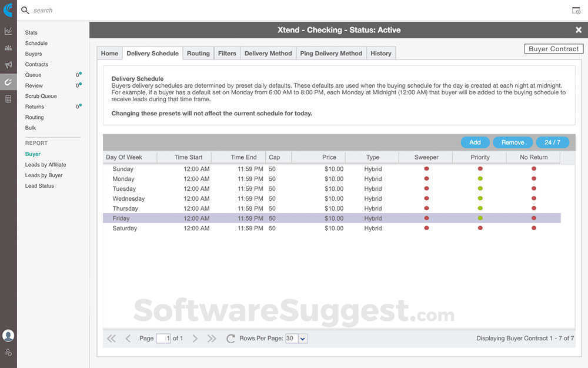
Task: Click the clipboard list icon in sidebar
Action: pos(8,98)
